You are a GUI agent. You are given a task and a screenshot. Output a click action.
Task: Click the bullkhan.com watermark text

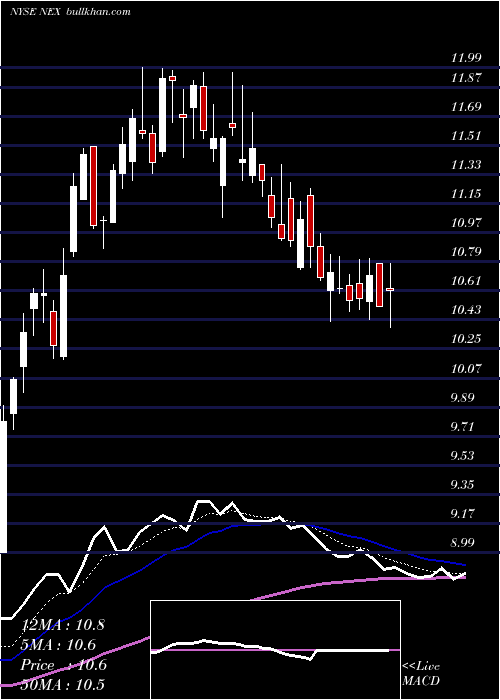click(x=98, y=12)
